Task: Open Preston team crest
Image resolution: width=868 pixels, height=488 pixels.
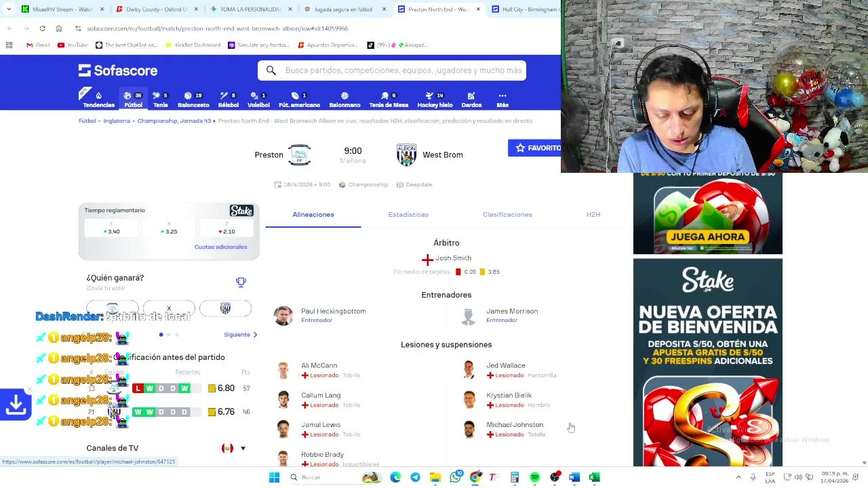Action: tap(299, 155)
